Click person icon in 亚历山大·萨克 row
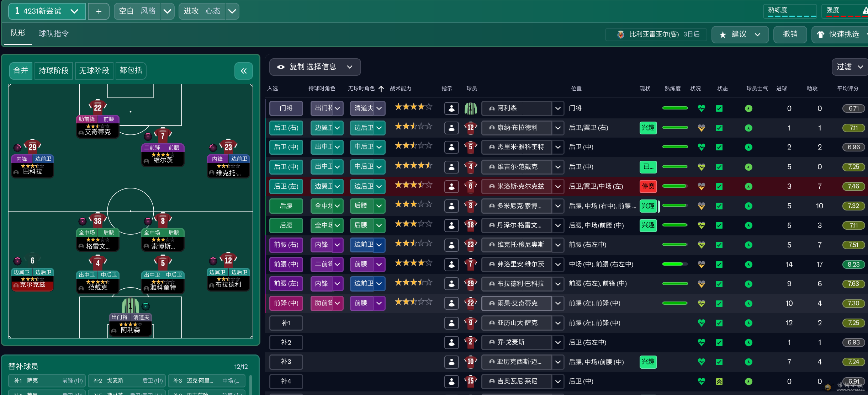868x395 pixels. (x=451, y=323)
